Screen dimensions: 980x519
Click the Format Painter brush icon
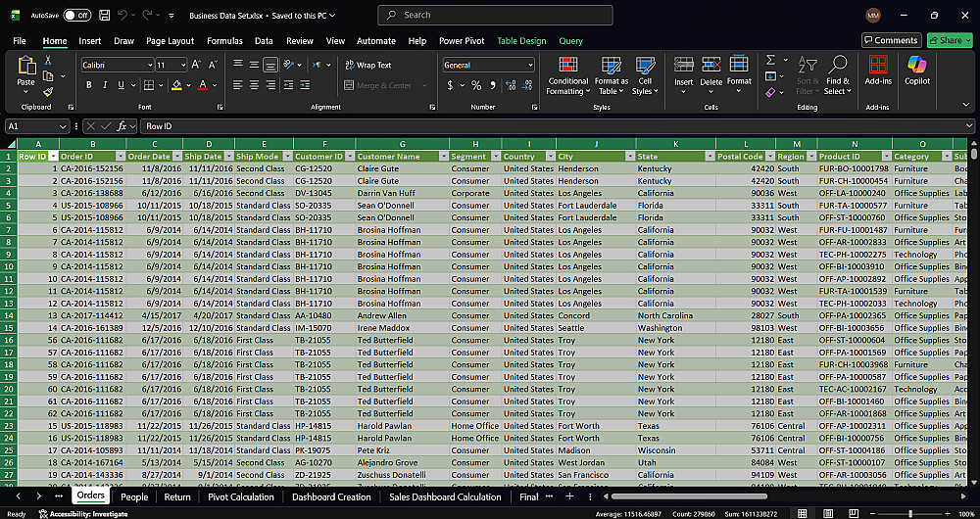47,92
